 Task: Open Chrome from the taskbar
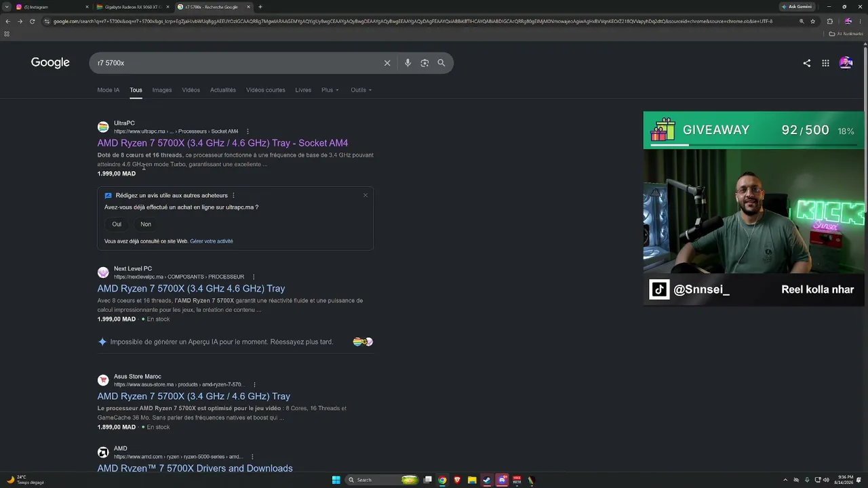pos(442,480)
